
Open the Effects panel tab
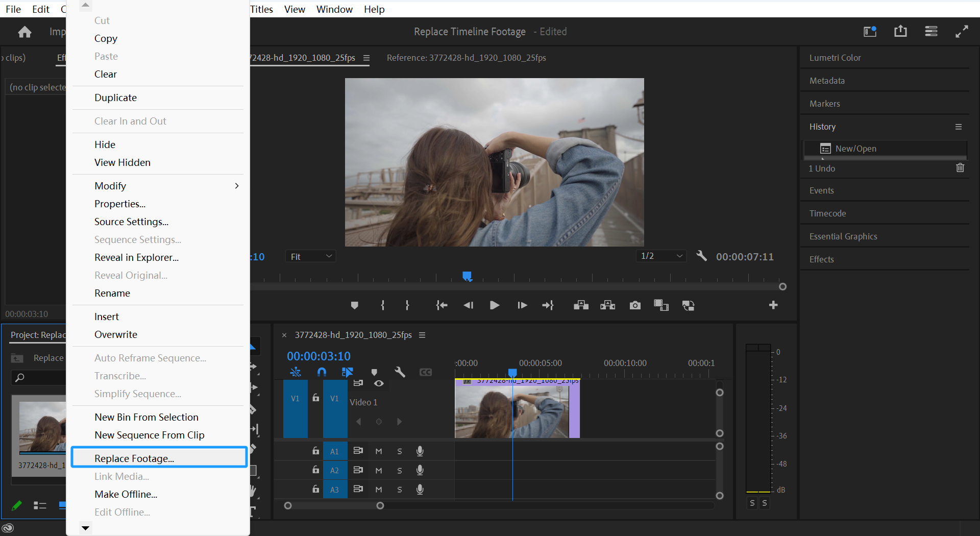click(x=821, y=259)
